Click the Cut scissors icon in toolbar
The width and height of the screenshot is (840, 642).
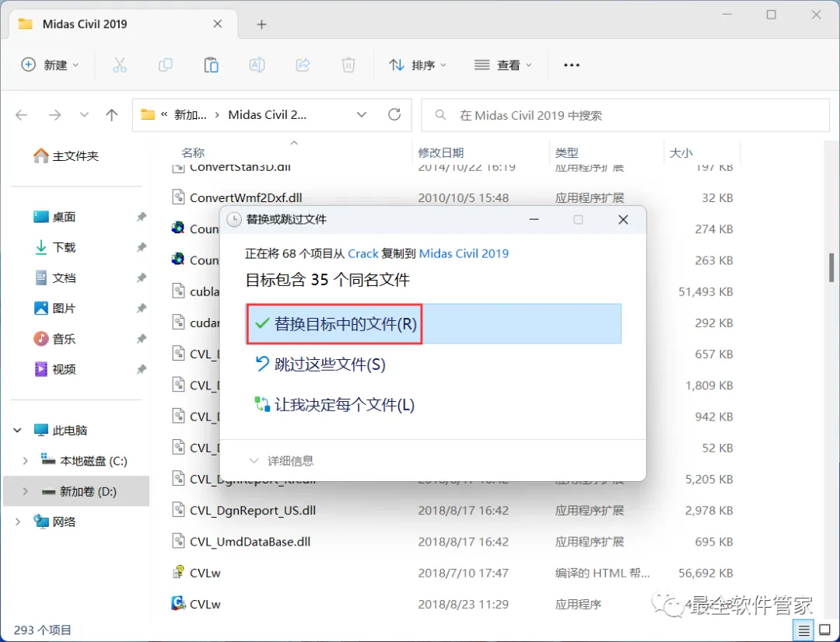tap(120, 65)
